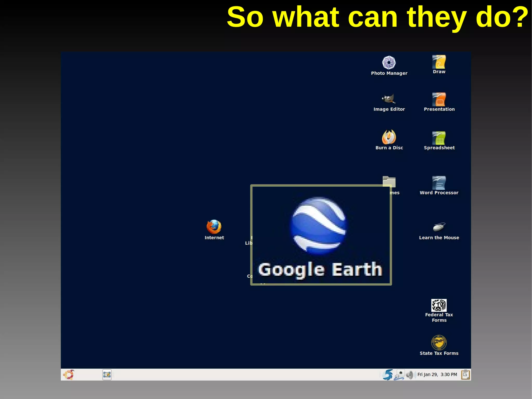The image size is (532, 399).
Task: Open the State Tax Forms icon
Action: click(439, 343)
